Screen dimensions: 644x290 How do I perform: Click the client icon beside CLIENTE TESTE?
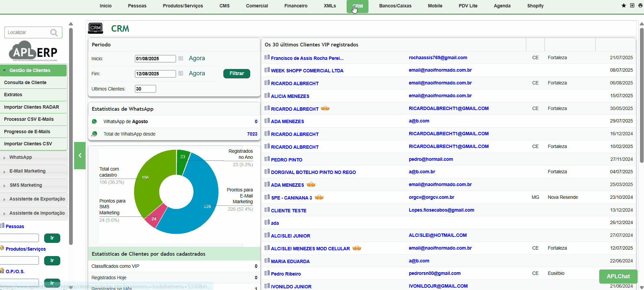[267, 210]
